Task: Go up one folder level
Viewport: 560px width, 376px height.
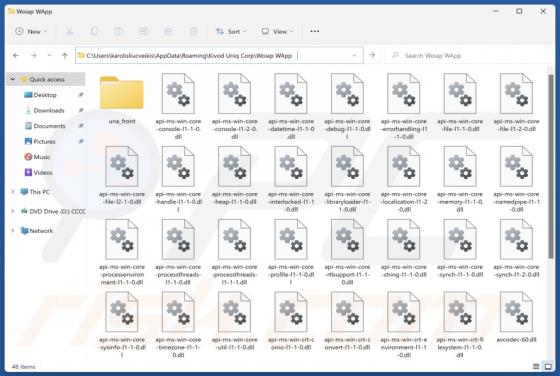Action: click(65, 55)
